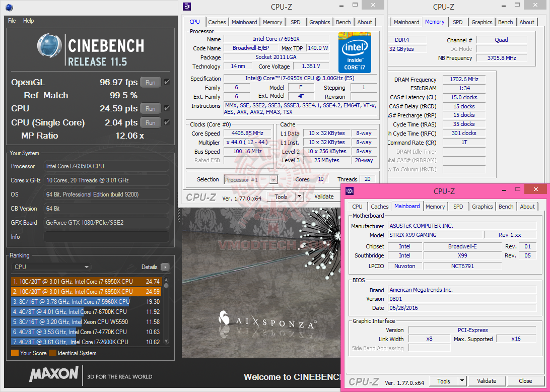The width and height of the screenshot is (550, 392).
Task: Open Mainboard tab in right Memory CPU-Z window
Action: (x=406, y=22)
